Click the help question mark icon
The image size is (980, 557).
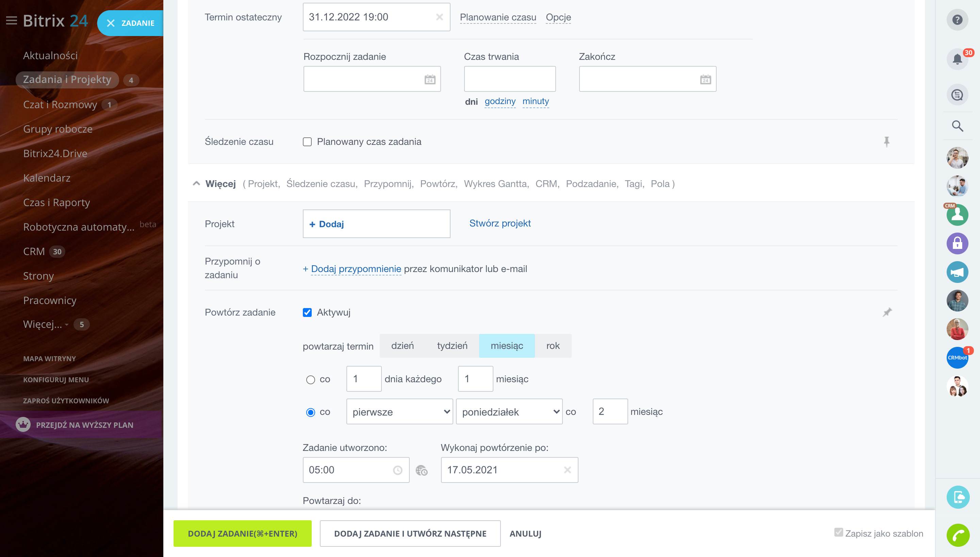[957, 19]
